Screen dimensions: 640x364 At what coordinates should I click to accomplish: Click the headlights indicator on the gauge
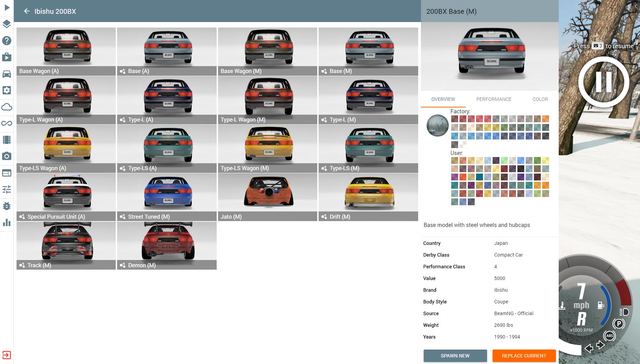coord(624,312)
